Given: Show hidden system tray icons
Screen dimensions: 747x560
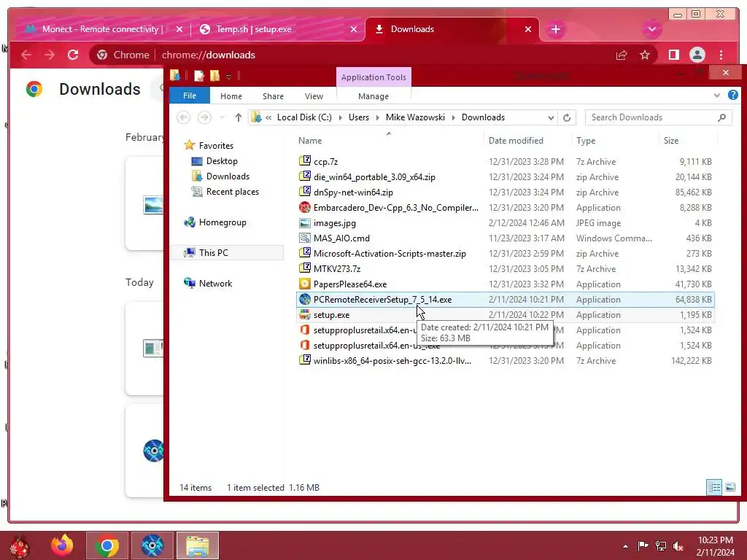Looking at the screenshot, I should tap(625, 546).
